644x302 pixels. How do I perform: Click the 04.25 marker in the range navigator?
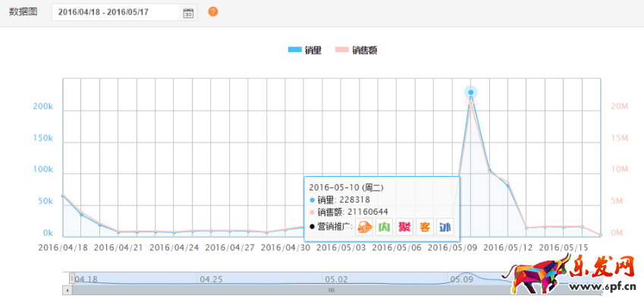211,279
